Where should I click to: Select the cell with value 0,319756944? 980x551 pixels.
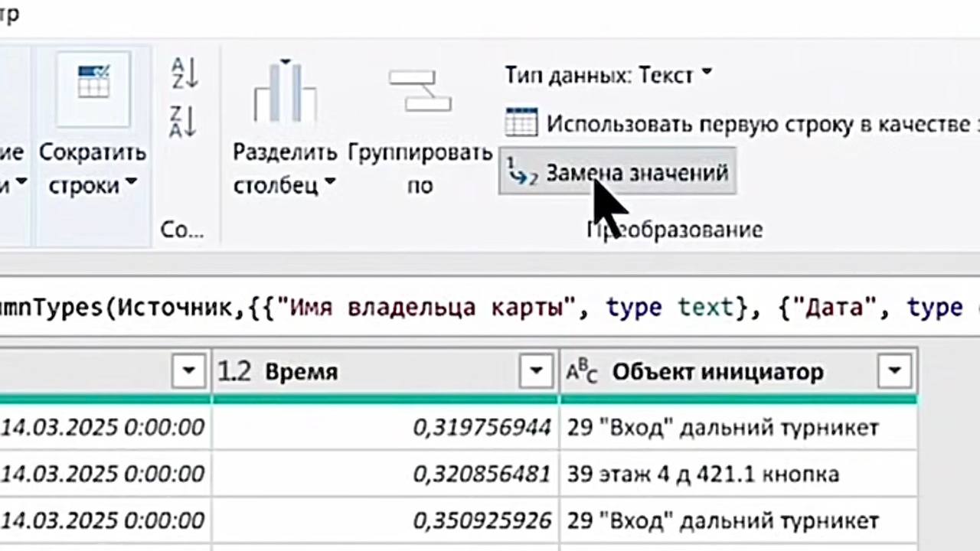(385, 427)
